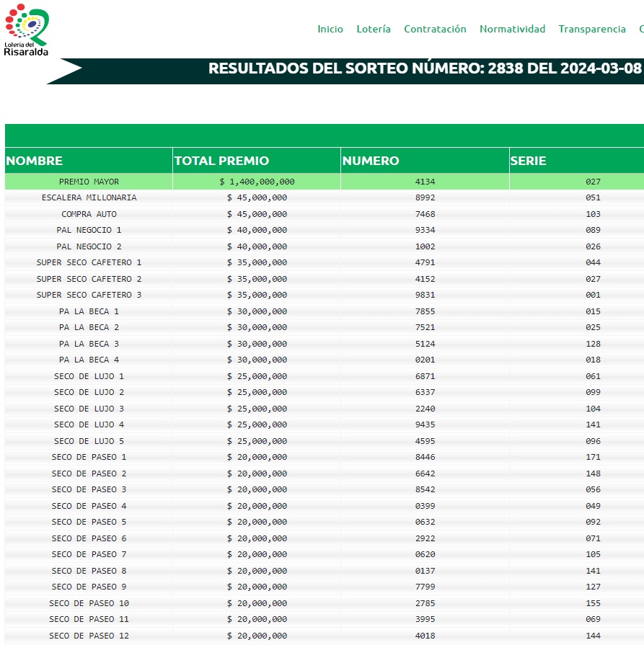Click number 4018 in Seco de Paseo 12
This screenshot has width=644, height=658.
425,636
